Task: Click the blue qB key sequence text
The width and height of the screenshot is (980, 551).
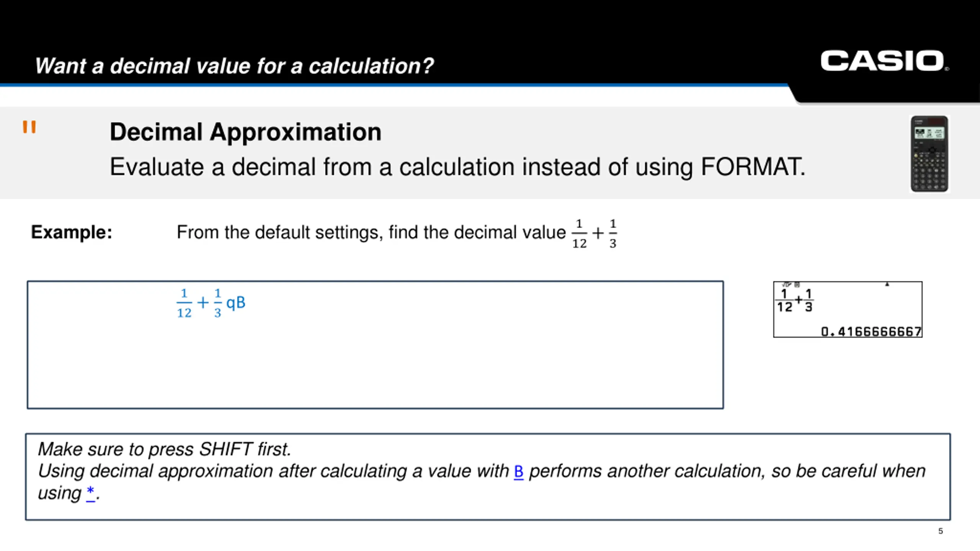Action: tap(236, 303)
